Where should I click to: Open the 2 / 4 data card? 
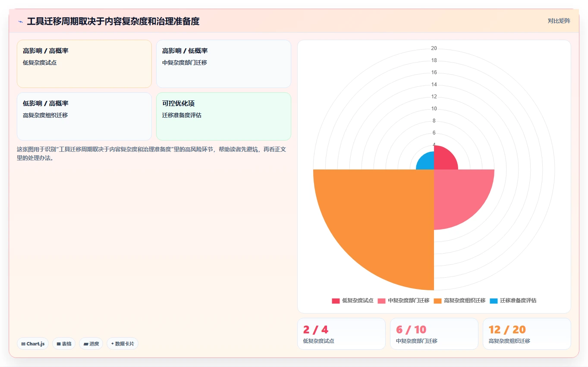(341, 334)
